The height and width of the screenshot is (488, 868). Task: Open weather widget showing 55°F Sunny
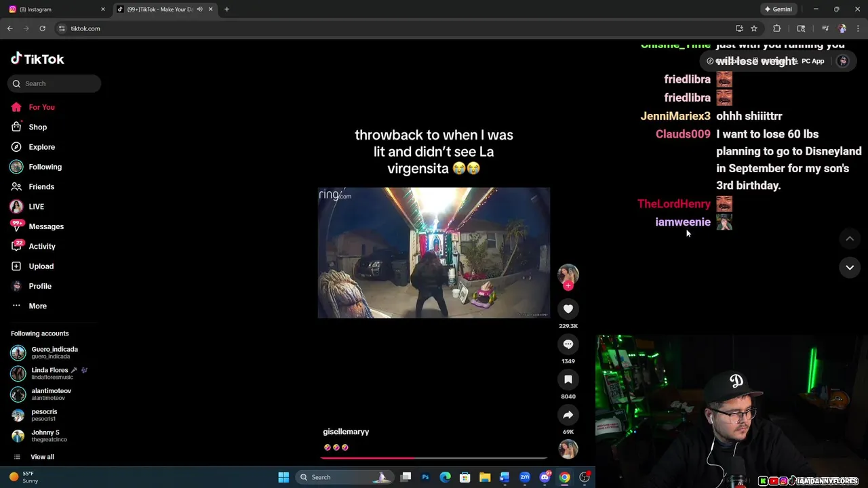coord(24,477)
